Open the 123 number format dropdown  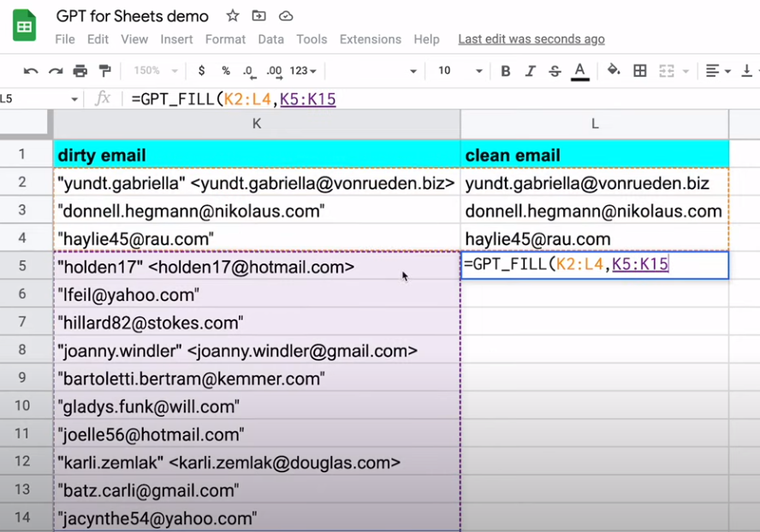point(303,71)
